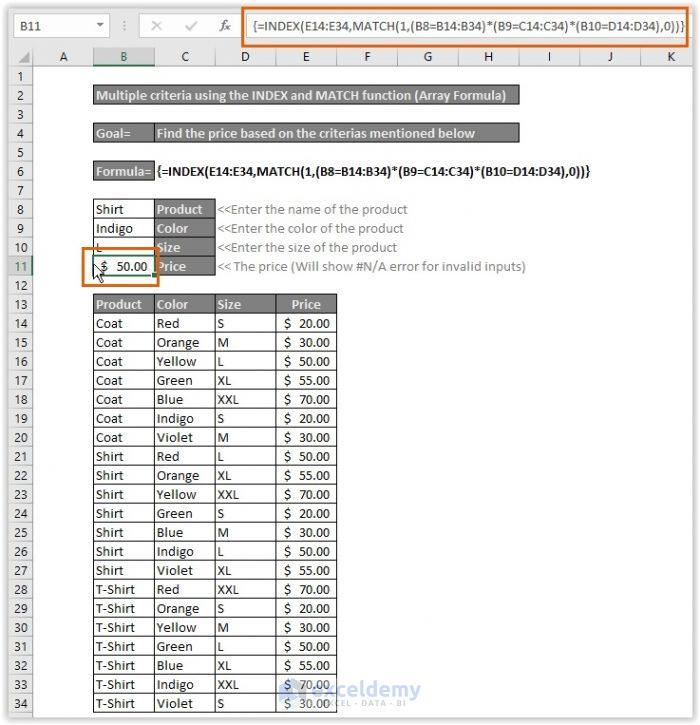This screenshot has height=725, width=700.
Task: Click '<<Enter the color of the product' note
Action: click(310, 228)
